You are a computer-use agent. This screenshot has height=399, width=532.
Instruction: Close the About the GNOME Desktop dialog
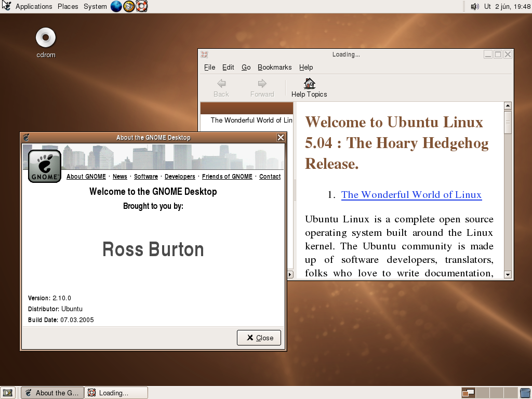(281, 137)
